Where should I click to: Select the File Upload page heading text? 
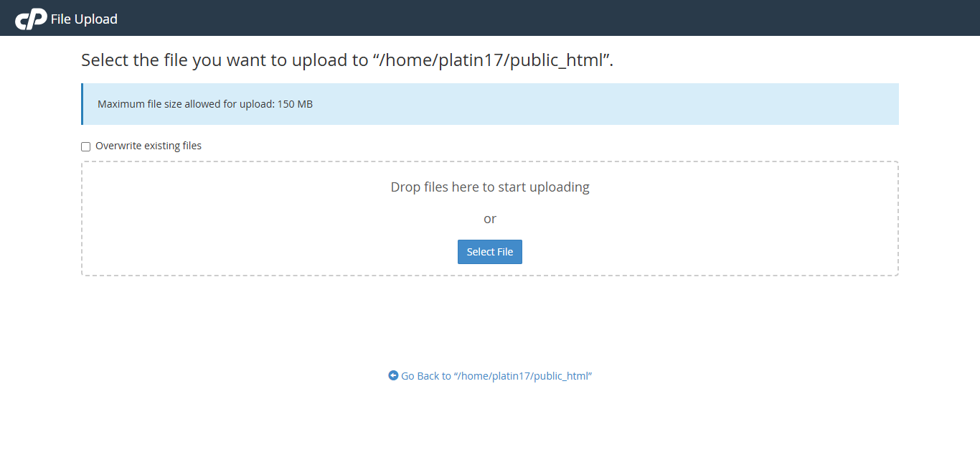[x=83, y=19]
